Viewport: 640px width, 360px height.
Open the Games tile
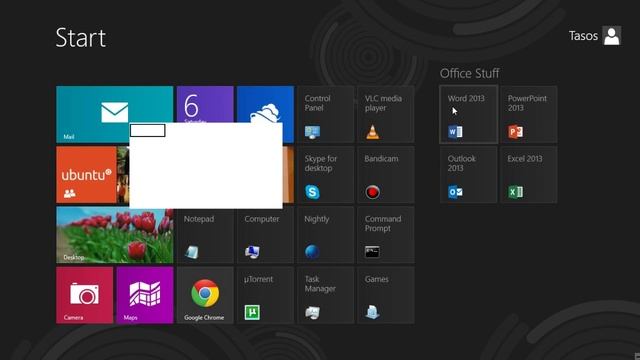pos(386,295)
